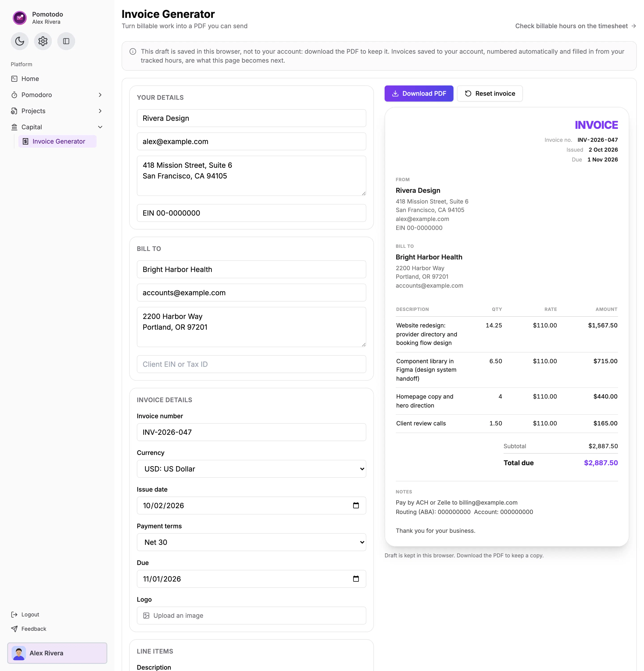Open the Due date calendar picker icon
Screen dimensions: 644x671
coord(356,579)
